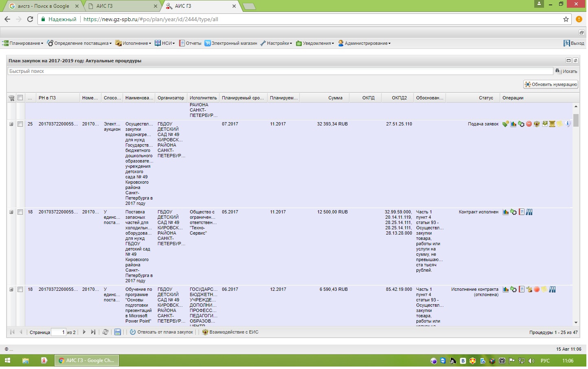The image size is (588, 369).
Task: Click red stop icon in Исполнение контракта row
Action: tap(537, 290)
